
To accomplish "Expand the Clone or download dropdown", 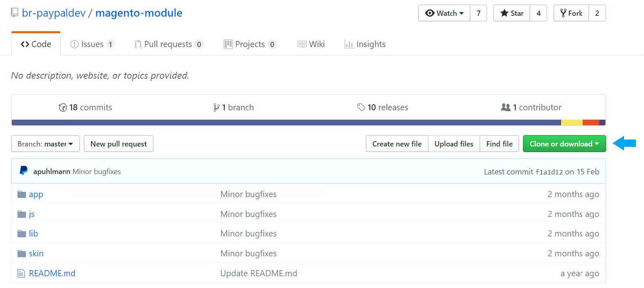I will 564,144.
